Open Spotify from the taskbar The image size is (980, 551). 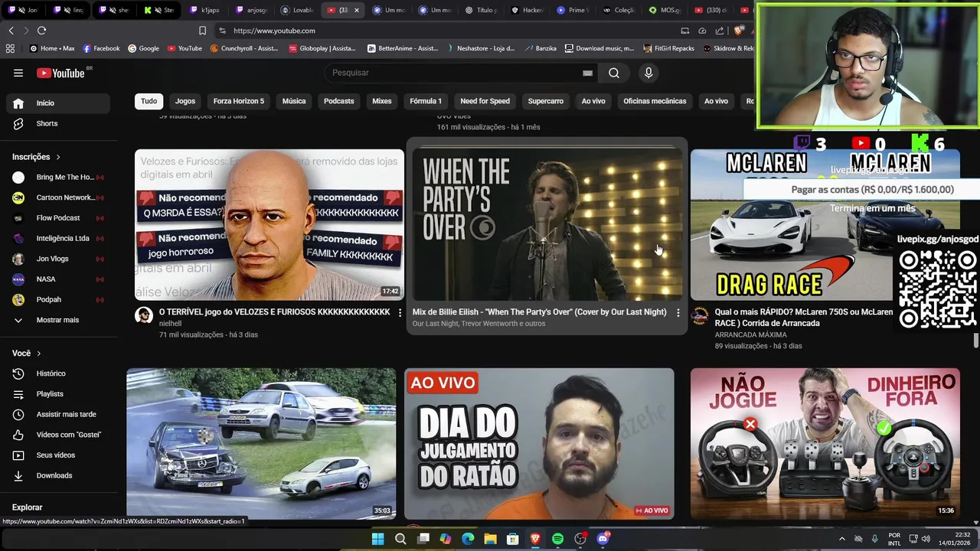[x=557, y=539]
